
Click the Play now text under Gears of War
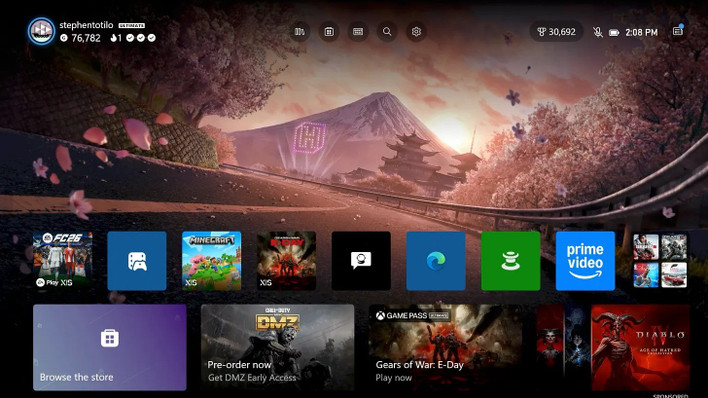tap(394, 378)
